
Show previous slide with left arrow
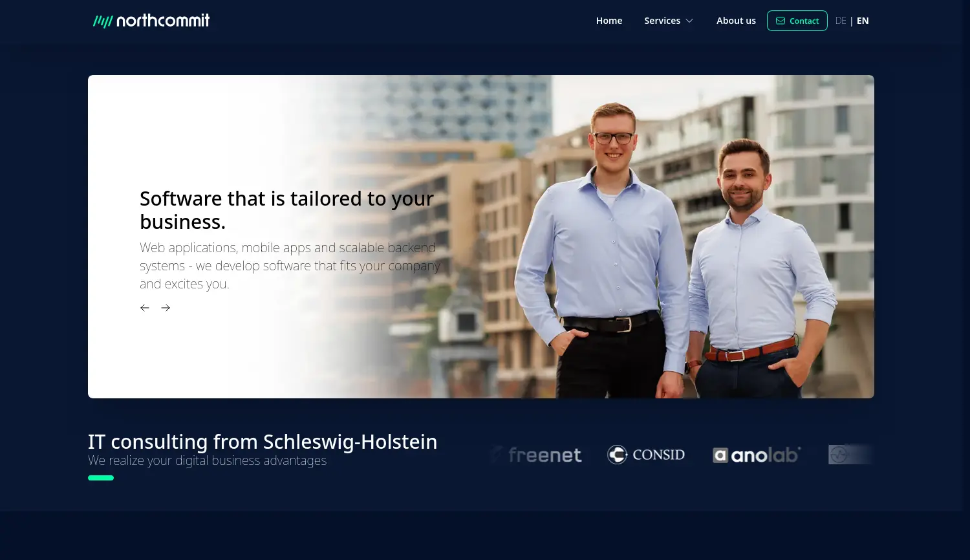[145, 308]
